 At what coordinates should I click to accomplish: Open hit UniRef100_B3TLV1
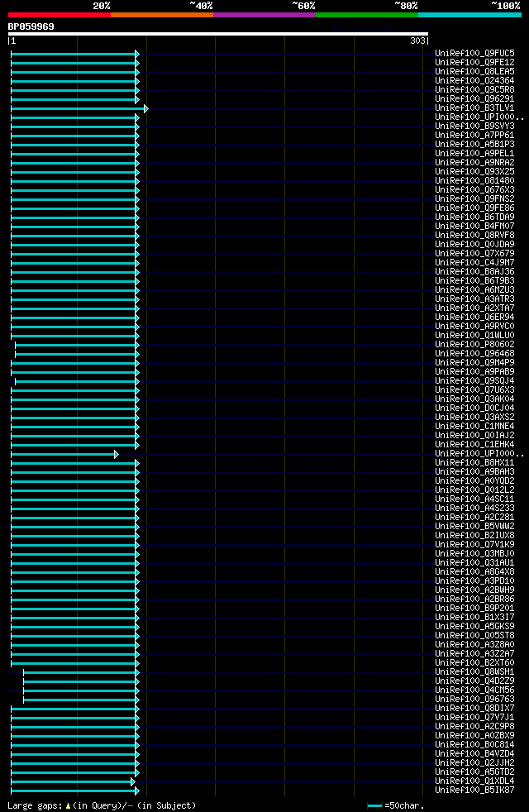pyautogui.click(x=474, y=108)
